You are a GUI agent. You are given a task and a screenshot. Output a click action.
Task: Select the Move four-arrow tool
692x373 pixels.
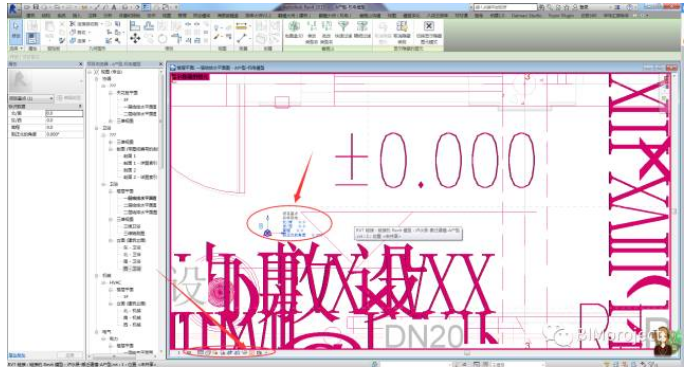coord(135,38)
